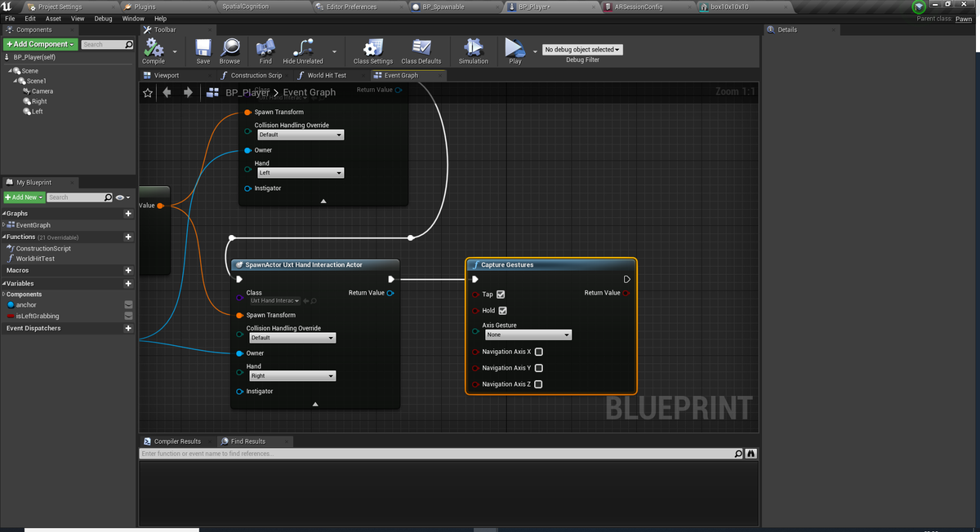
Task: Click the Return Value pin on Capture Gestures
Action: (x=626, y=293)
